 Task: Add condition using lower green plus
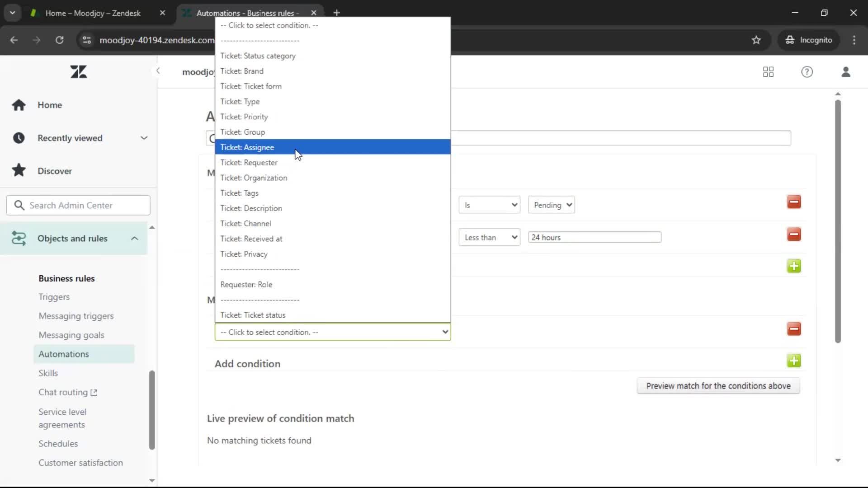(x=794, y=361)
